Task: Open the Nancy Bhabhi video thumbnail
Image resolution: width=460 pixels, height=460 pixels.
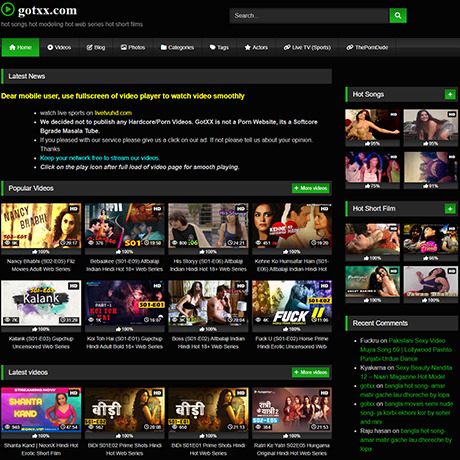Action: (41, 226)
